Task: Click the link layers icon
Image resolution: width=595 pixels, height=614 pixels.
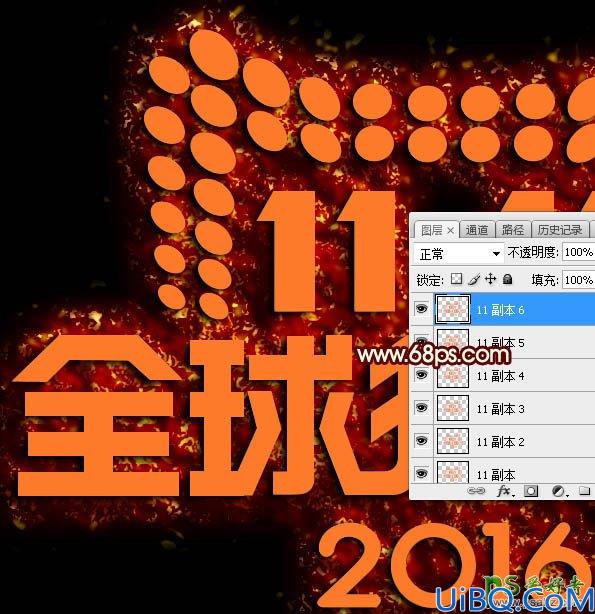Action: coord(476,491)
